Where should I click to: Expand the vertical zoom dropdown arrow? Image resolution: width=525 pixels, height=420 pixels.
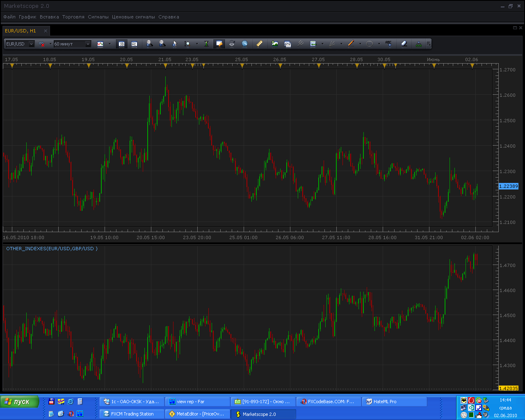[x=197, y=44]
